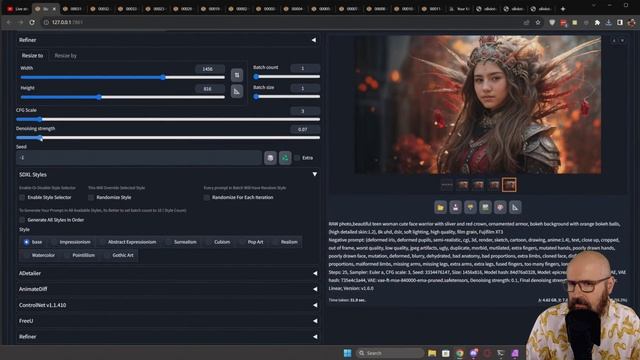This screenshot has width=640, height=360.
Task: Switch to the Resize by tab
Action: [65, 56]
